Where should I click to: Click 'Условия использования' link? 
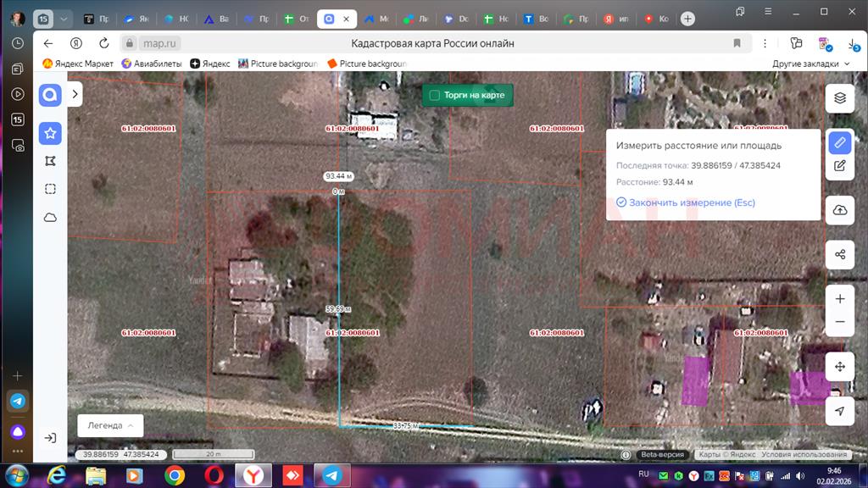804,455
